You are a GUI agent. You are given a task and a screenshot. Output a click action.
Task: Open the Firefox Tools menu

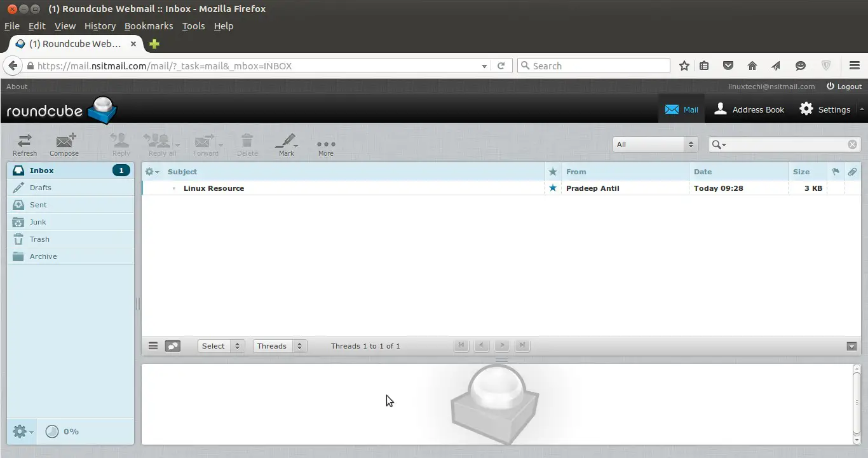tap(193, 26)
